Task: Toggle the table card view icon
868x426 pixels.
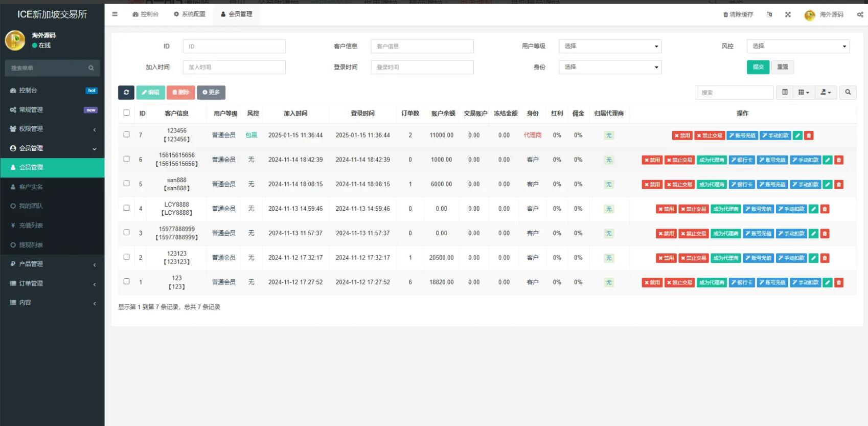Action: point(785,93)
